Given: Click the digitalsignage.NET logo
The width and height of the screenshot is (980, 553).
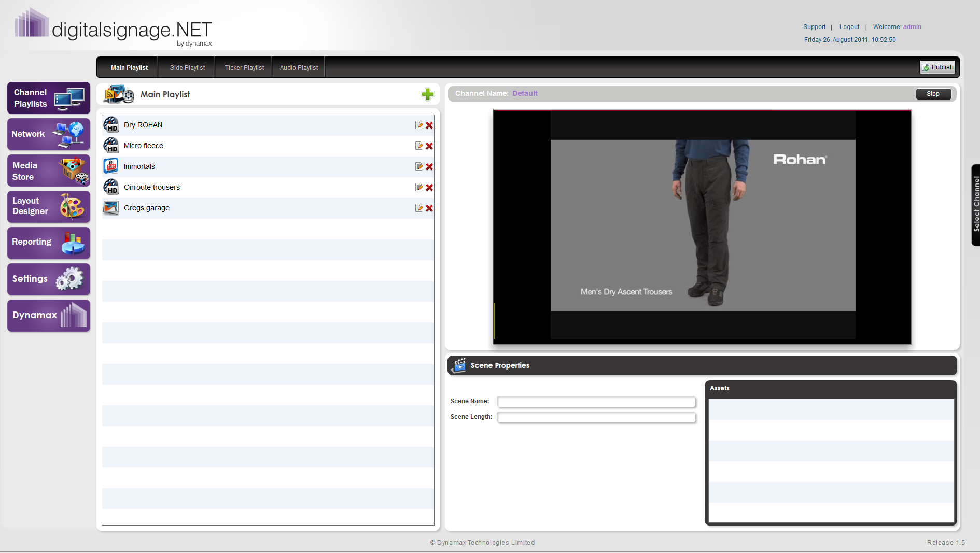Looking at the screenshot, I should click(114, 28).
